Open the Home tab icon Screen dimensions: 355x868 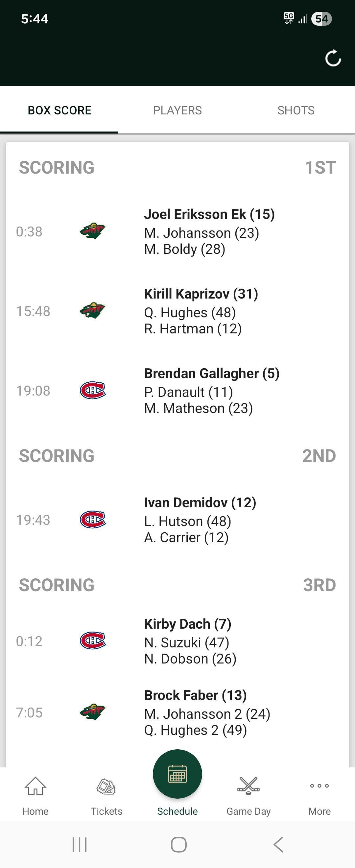(x=35, y=787)
